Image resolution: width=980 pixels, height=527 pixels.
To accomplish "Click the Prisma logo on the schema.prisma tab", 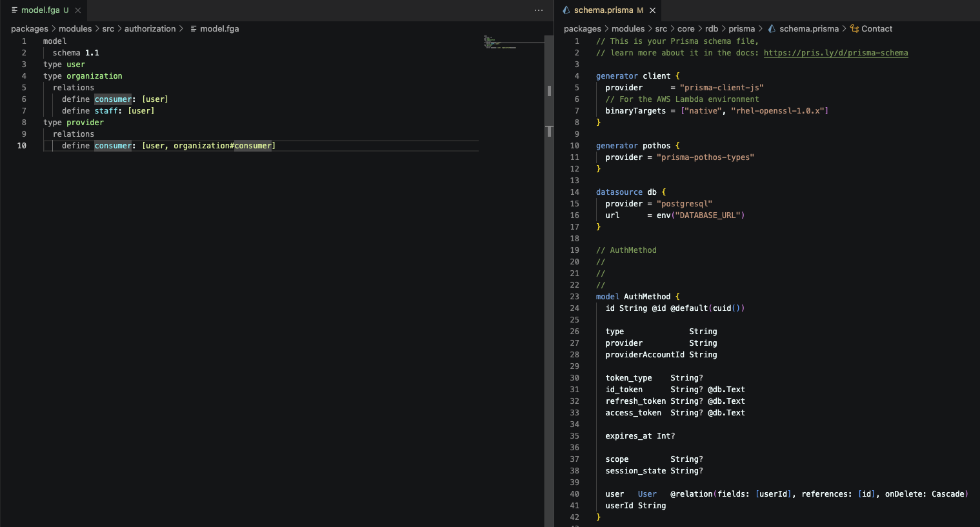I will [x=565, y=10].
